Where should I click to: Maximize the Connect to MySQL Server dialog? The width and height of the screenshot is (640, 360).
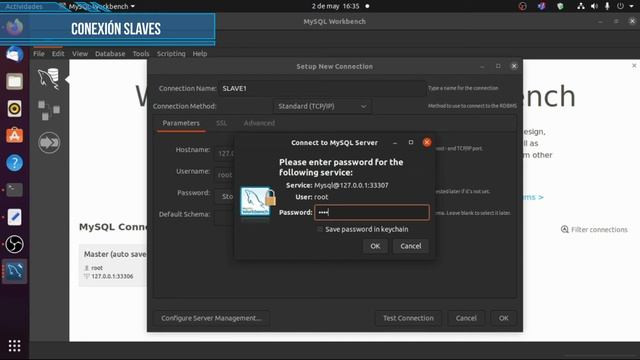[411, 142]
